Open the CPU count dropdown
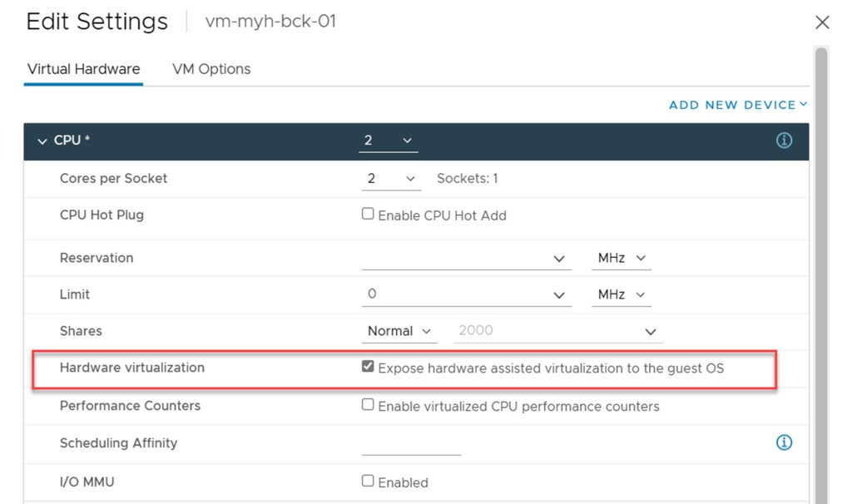 (x=388, y=141)
